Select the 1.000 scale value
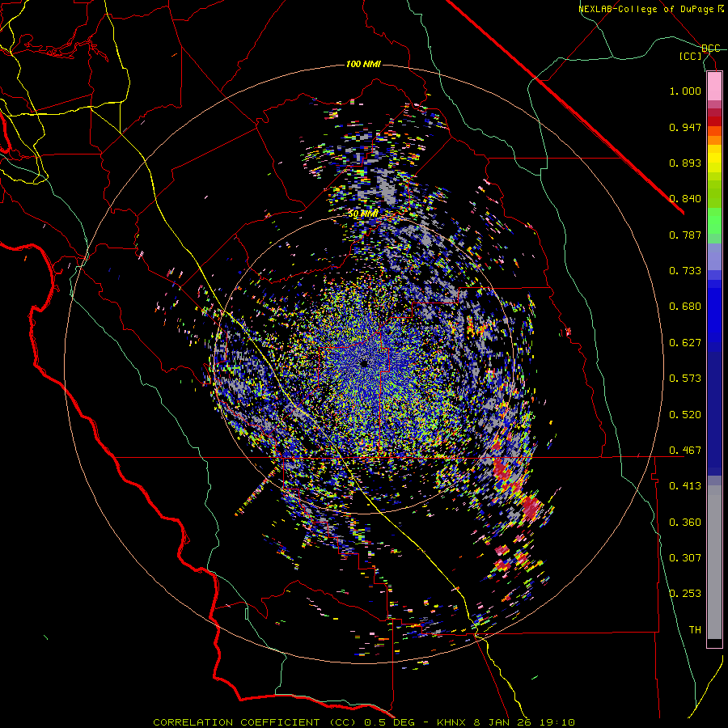The image size is (728, 728). (x=685, y=91)
